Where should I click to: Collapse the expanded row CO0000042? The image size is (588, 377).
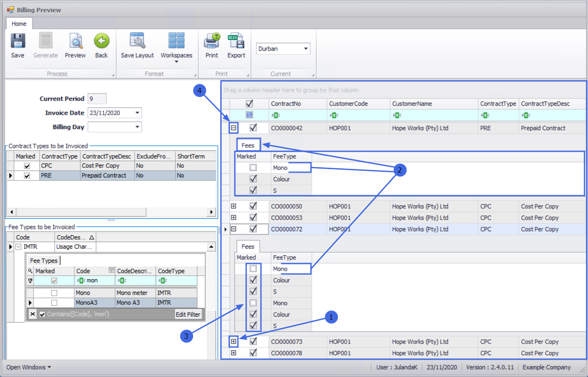234,128
